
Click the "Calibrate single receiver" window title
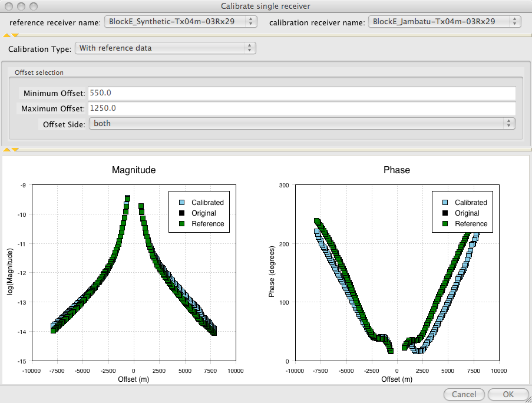pos(266,6)
